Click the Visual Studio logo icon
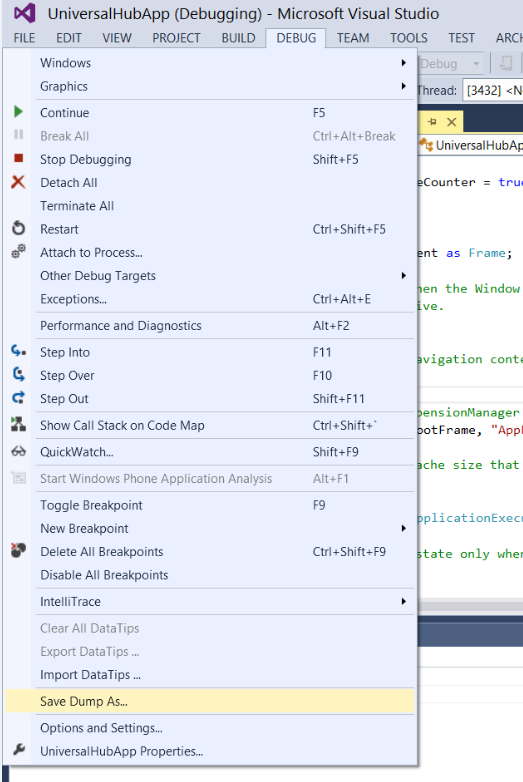523x782 pixels. [x=24, y=13]
